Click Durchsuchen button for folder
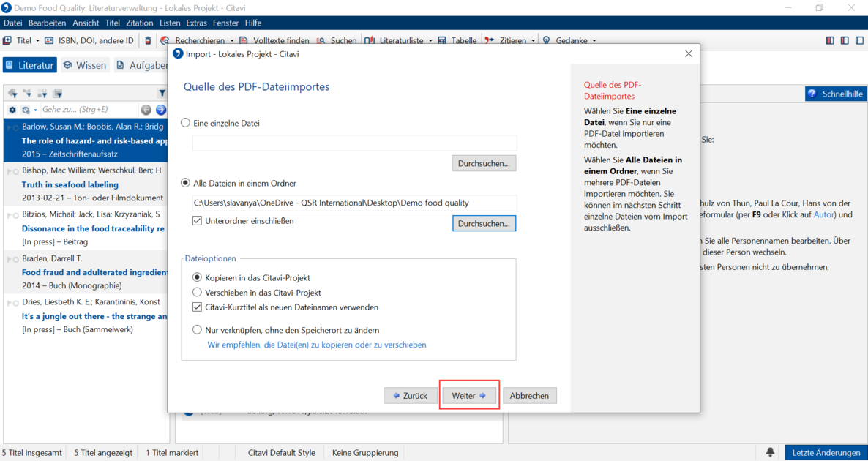The height and width of the screenshot is (461, 868). (484, 224)
